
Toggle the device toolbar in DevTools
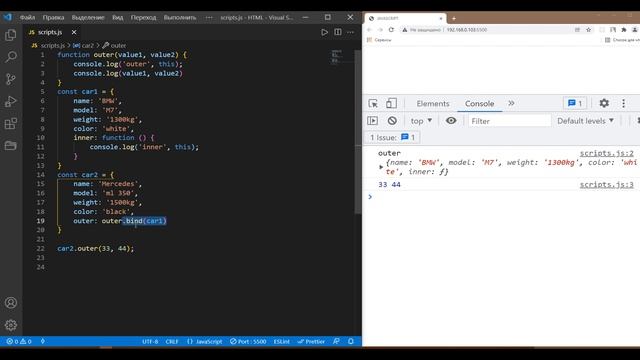(x=391, y=104)
